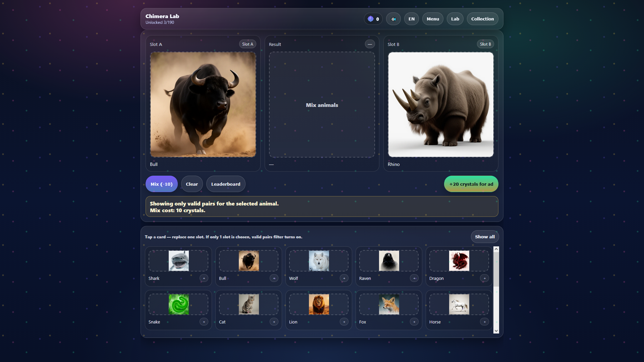Screen dimensions: 644x362
Task: Open the Lab tab
Action: coord(455,19)
